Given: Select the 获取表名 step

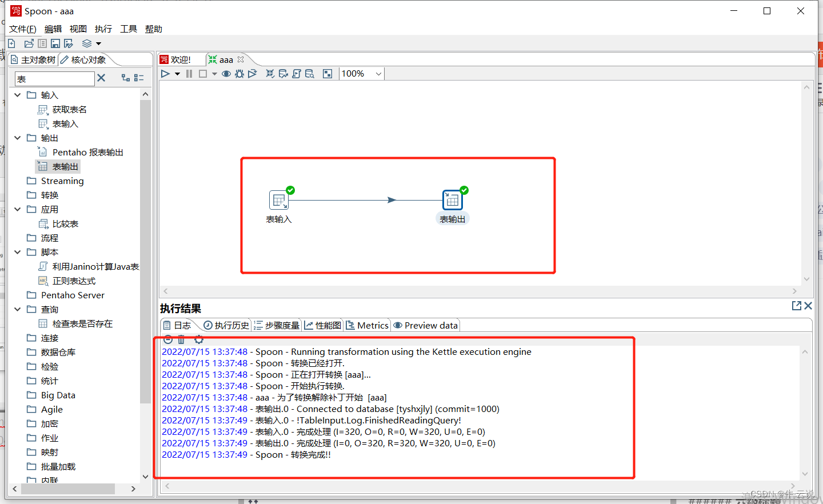Looking at the screenshot, I should (69, 109).
